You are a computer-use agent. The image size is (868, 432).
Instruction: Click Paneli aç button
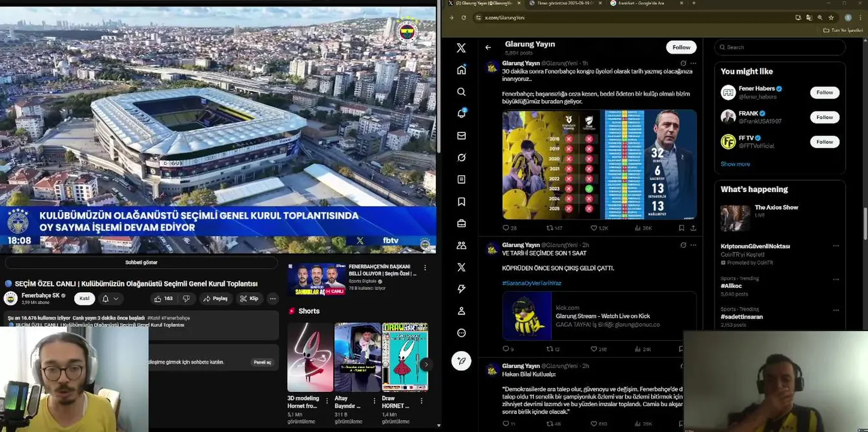pyautogui.click(x=262, y=362)
